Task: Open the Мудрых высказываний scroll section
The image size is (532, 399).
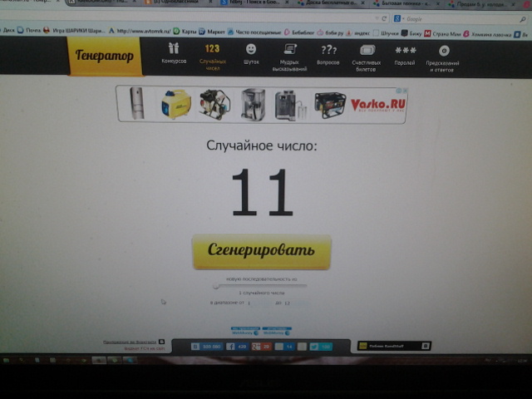Action: click(289, 57)
